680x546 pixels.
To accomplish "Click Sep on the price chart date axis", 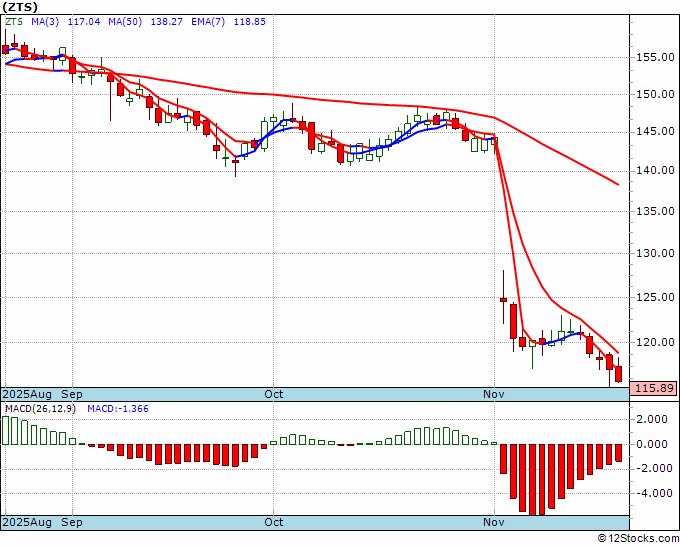I will pos(72,394).
